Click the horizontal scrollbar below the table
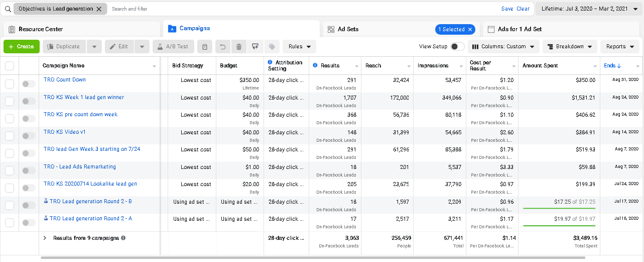 [313, 258]
